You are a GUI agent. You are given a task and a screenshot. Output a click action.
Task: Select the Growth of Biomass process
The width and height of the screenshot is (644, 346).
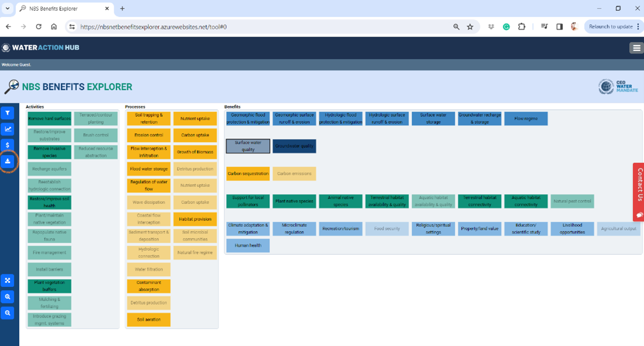point(195,152)
